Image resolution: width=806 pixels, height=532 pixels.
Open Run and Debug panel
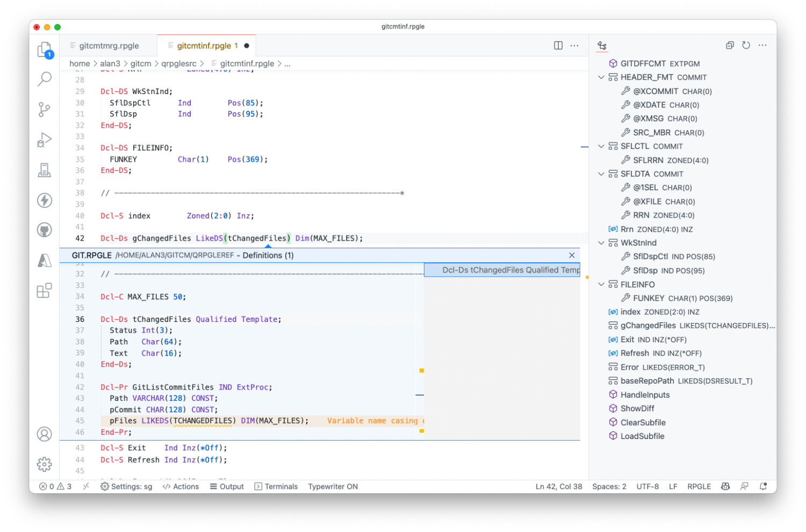tap(45, 139)
